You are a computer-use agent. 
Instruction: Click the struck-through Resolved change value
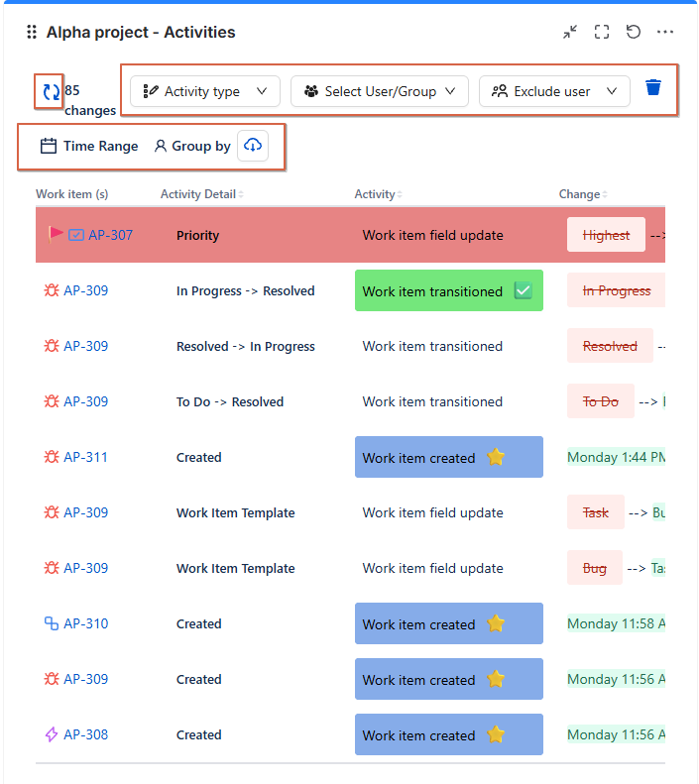coord(610,346)
